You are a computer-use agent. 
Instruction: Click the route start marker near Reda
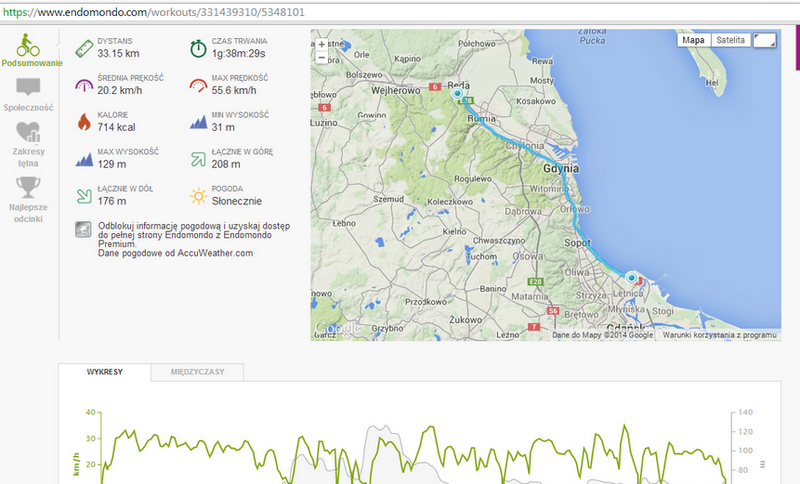(x=457, y=93)
